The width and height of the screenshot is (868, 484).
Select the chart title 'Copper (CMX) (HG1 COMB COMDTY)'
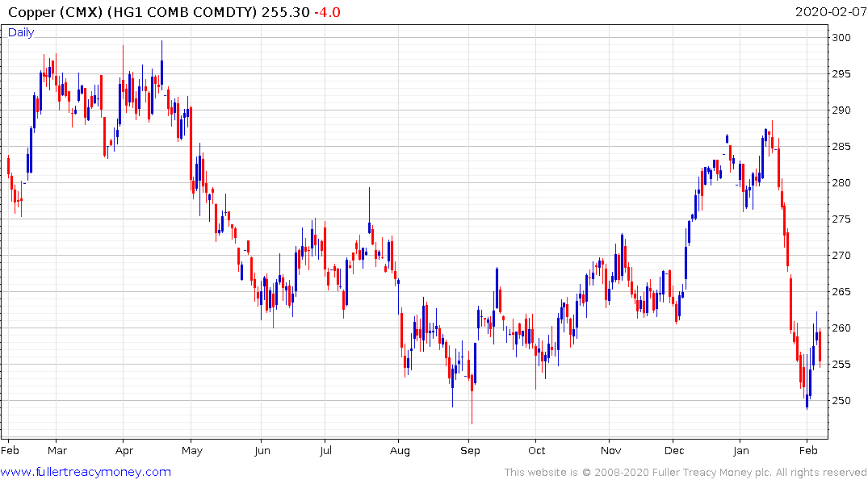click(133, 12)
